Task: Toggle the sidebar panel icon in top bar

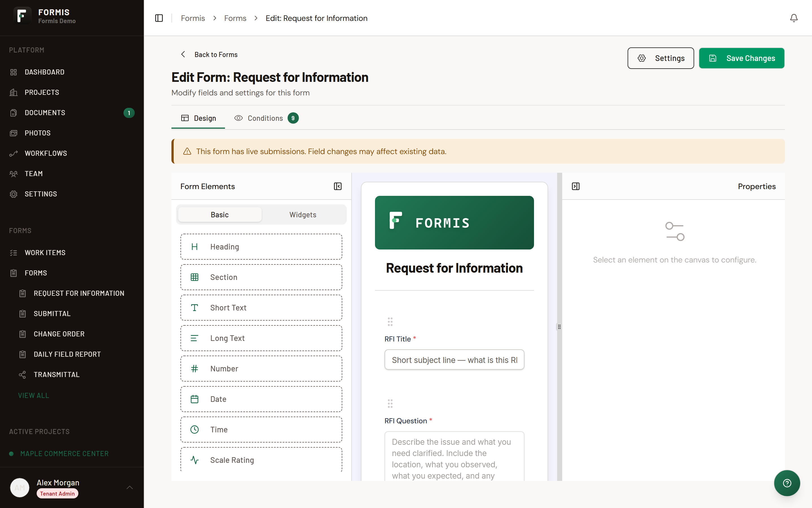Action: pyautogui.click(x=159, y=18)
